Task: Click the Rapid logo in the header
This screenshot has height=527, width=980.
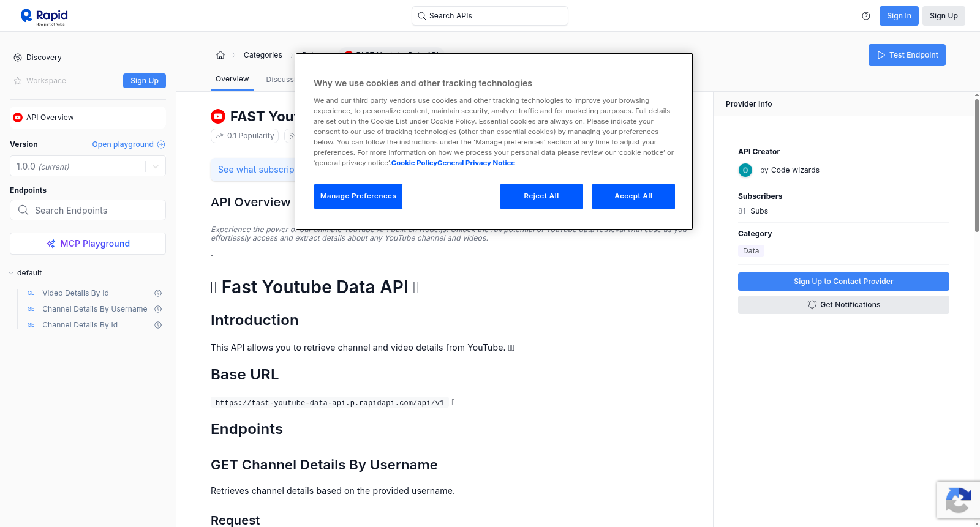Action: (x=44, y=17)
